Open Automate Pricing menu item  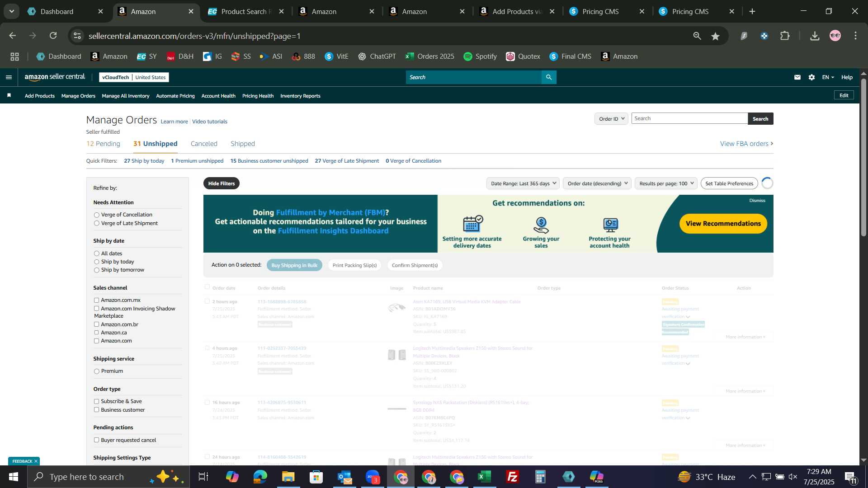click(175, 96)
